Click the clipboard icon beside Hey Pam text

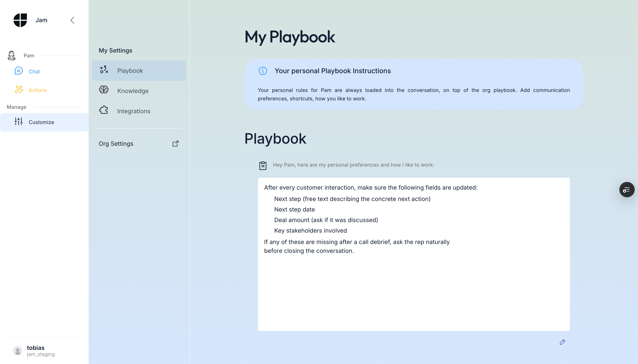(x=263, y=165)
